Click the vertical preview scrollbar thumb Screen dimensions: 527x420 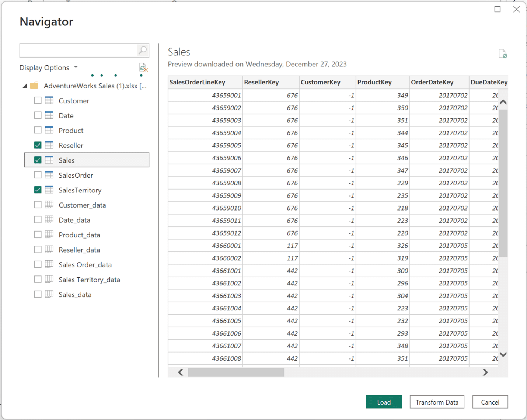coord(503,183)
